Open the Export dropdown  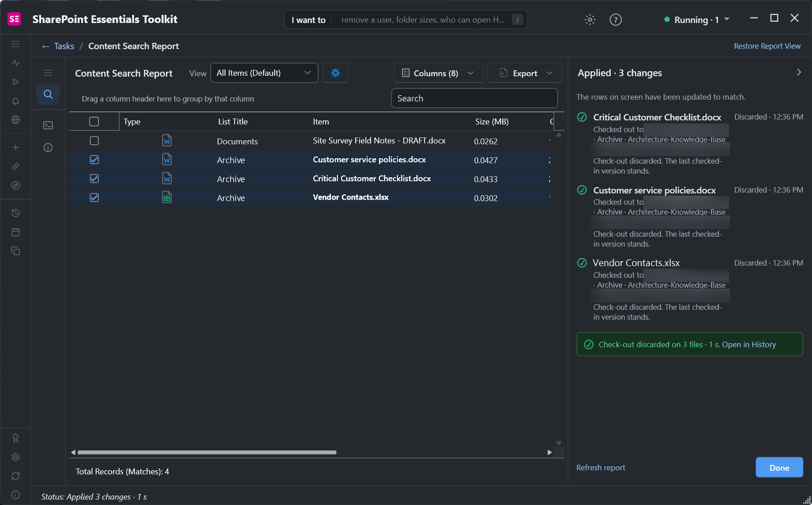(x=525, y=73)
